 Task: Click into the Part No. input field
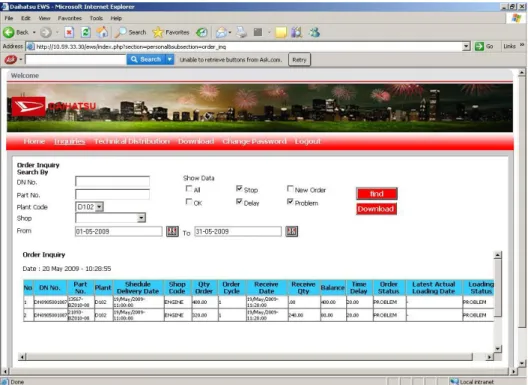point(112,194)
